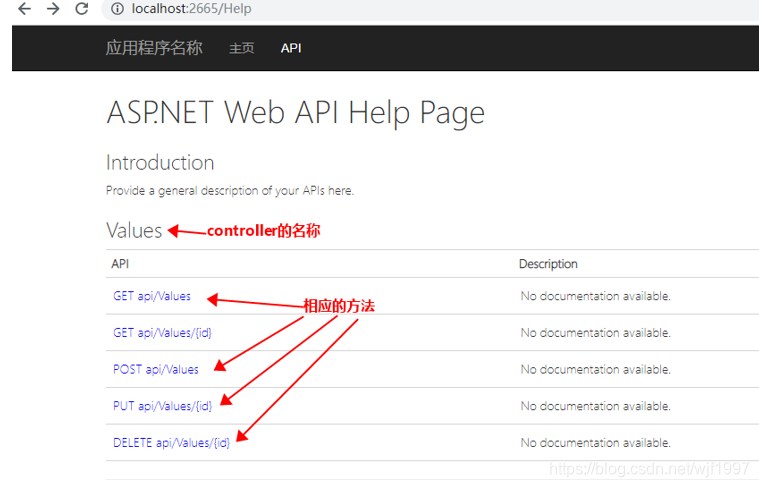Click the browser forward arrow
The image size is (759, 487).
tap(53, 9)
